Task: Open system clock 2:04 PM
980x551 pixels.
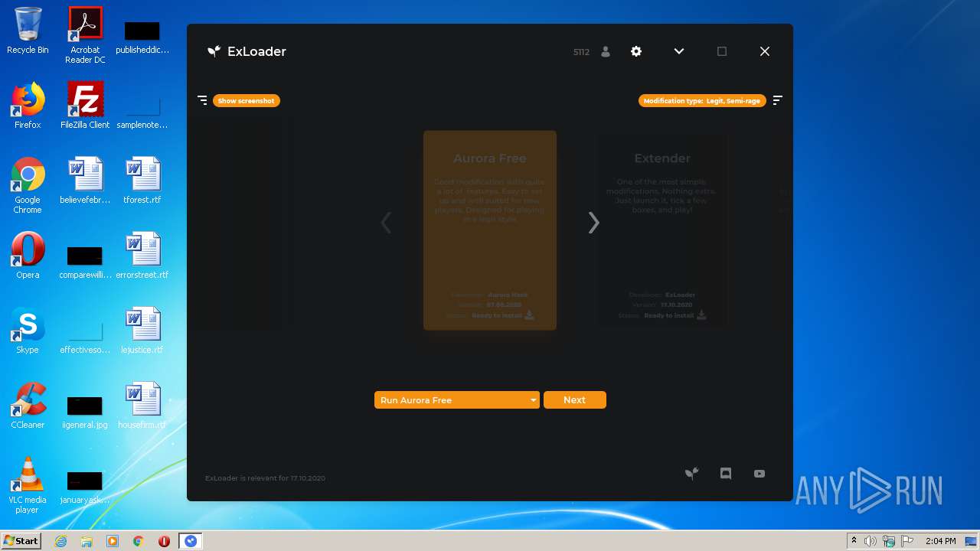Action: coord(940,541)
